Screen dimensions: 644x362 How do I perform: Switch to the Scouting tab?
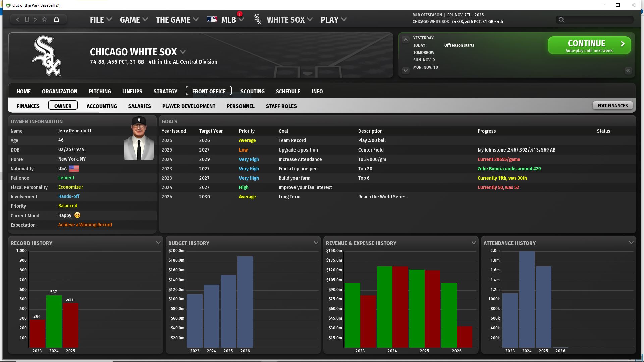252,91
